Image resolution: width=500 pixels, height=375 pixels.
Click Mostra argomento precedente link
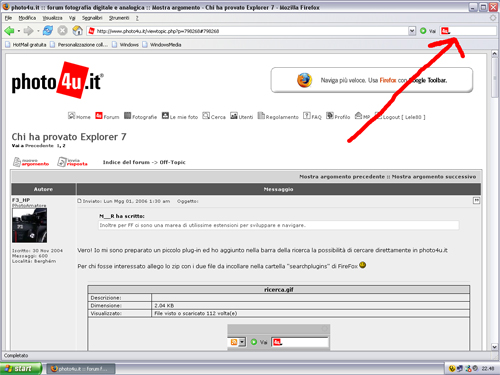[342, 177]
